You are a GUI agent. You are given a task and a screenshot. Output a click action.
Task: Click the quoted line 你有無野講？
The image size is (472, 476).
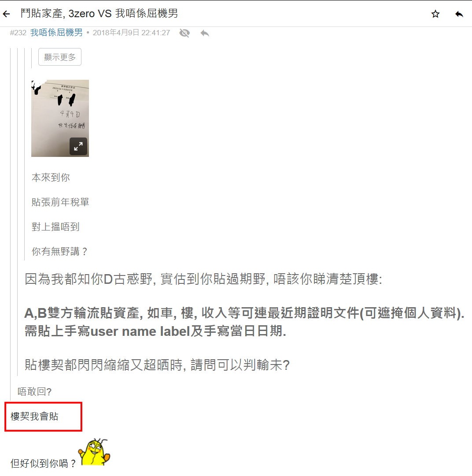point(59,251)
